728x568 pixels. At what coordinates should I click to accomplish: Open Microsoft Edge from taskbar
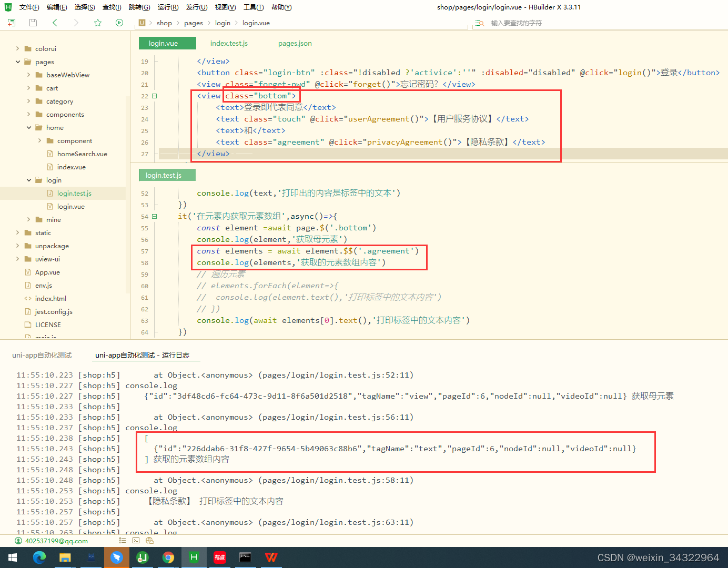[39, 557]
